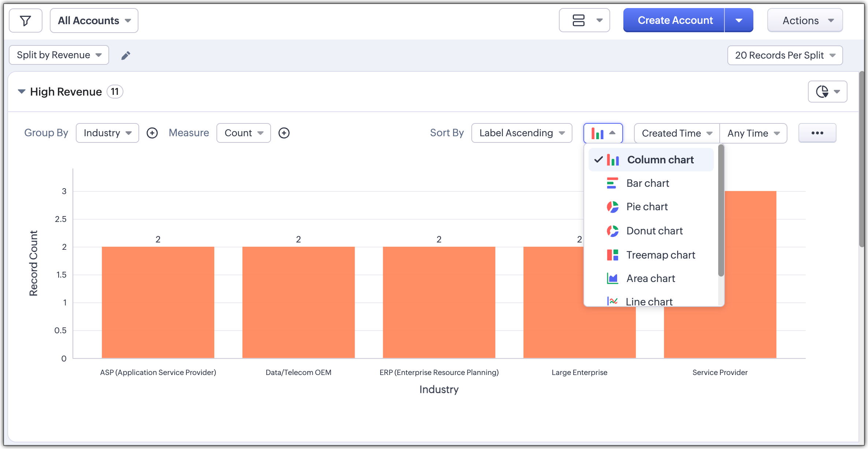The image size is (868, 449).
Task: Click the filter funnel icon
Action: [25, 21]
